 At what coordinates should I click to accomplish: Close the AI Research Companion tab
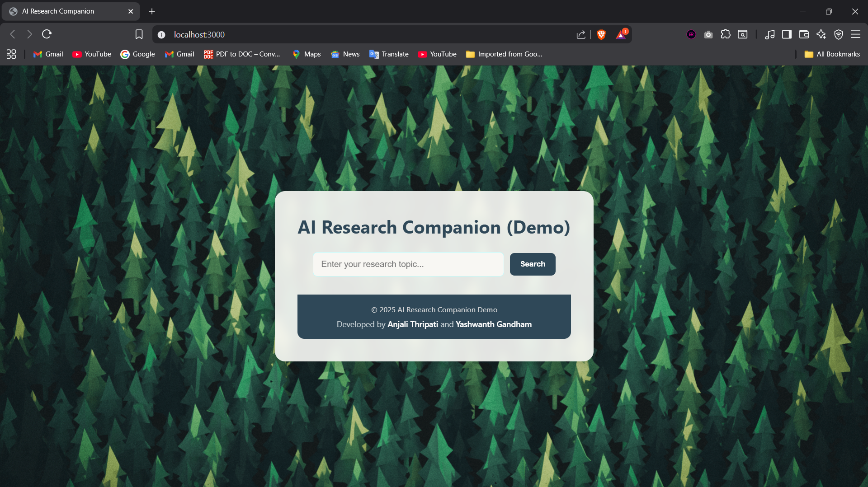[x=131, y=11]
